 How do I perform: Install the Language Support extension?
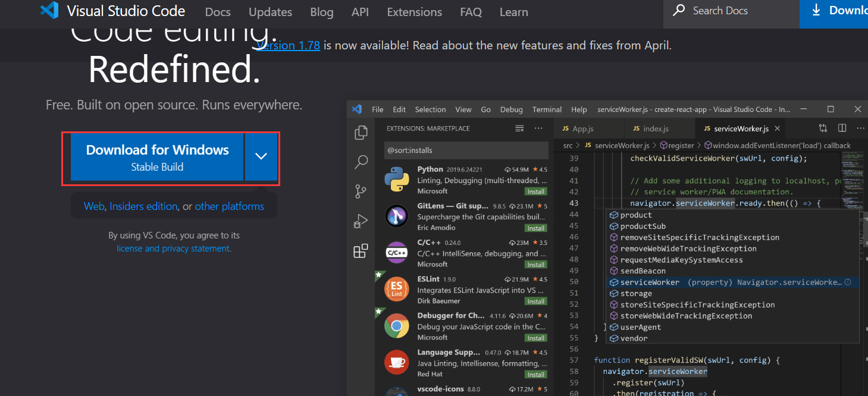click(x=535, y=375)
